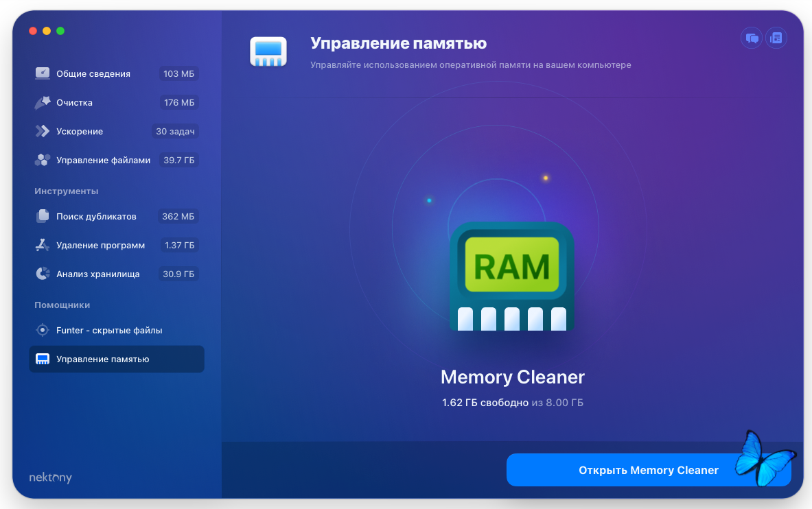Open Funter - скрытые файлы helper

[117, 330]
